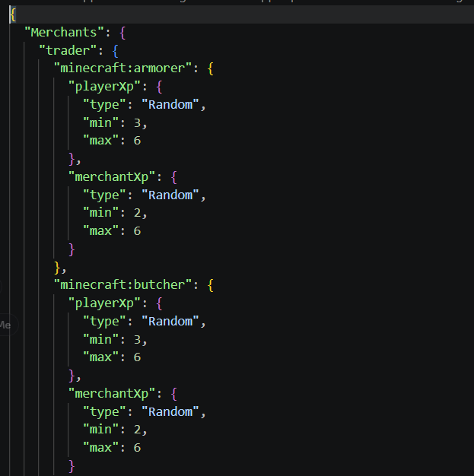Click "Random" value in armorer merchantXp
Viewport: 474px width, 476px height.
point(170,195)
